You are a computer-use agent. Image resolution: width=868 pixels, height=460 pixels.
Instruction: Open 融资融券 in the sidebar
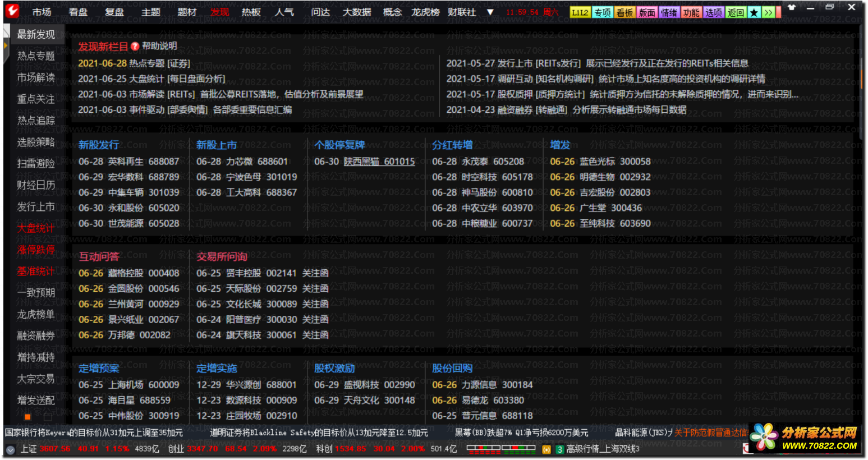click(x=36, y=335)
